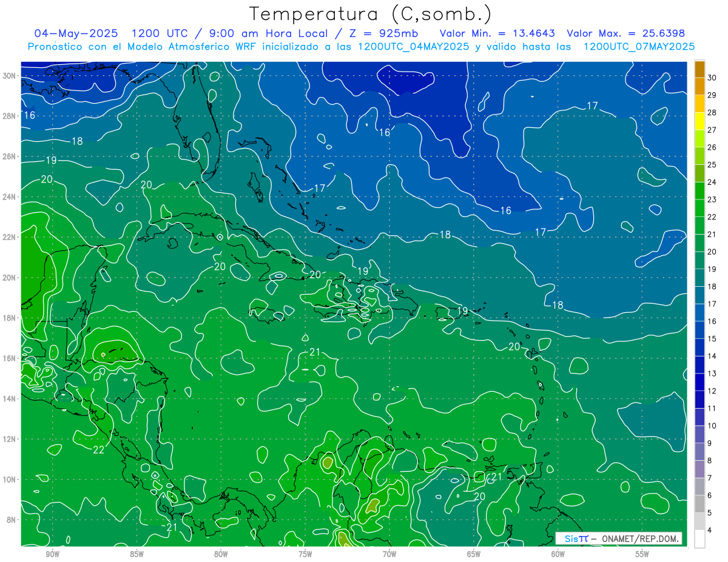
Task: Click the "13" value on the color scale
Action: [712, 373]
